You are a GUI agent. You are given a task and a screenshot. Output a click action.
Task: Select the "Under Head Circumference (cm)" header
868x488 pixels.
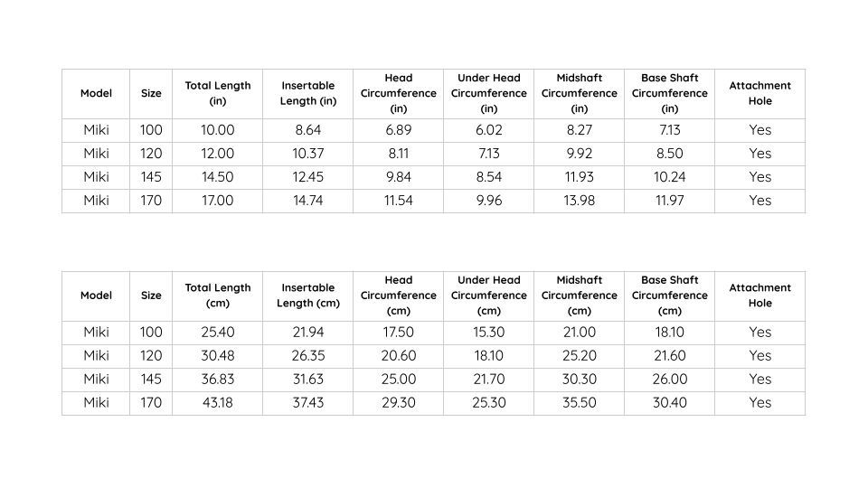tap(489, 296)
